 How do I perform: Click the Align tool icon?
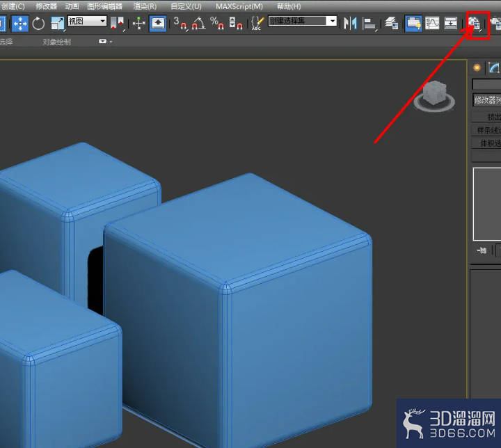click(369, 24)
